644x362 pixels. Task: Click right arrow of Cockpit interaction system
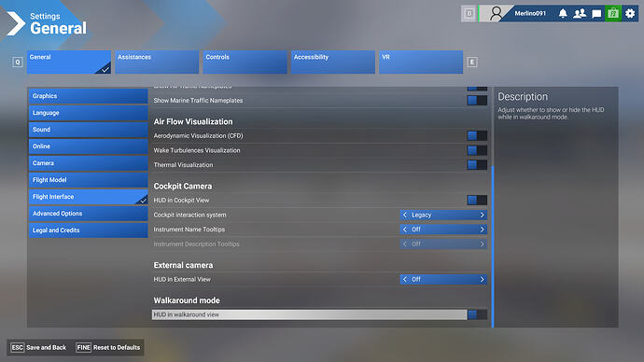coord(483,215)
